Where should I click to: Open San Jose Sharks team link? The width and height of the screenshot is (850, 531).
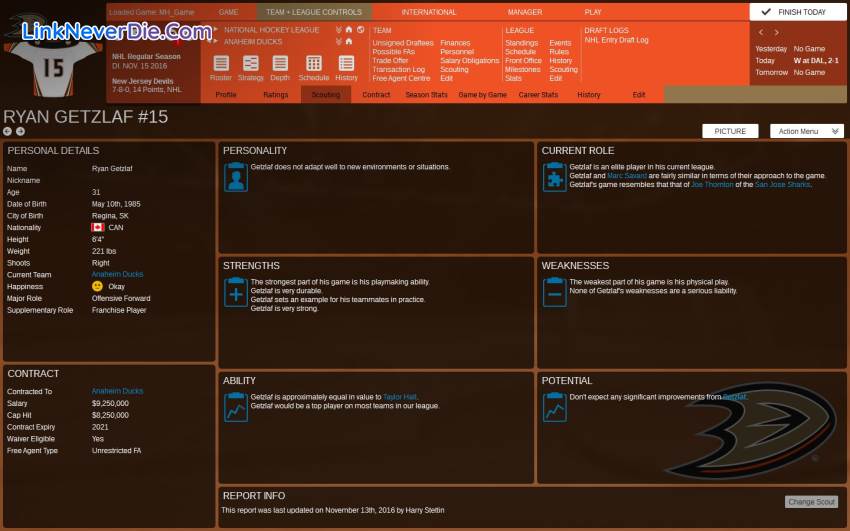coord(782,185)
